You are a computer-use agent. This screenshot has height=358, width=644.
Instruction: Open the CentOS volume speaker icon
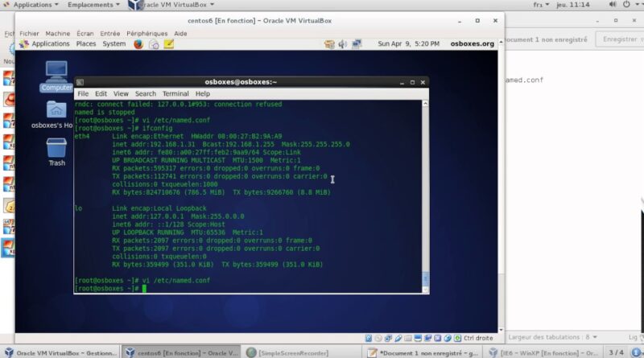pyautogui.click(x=343, y=44)
